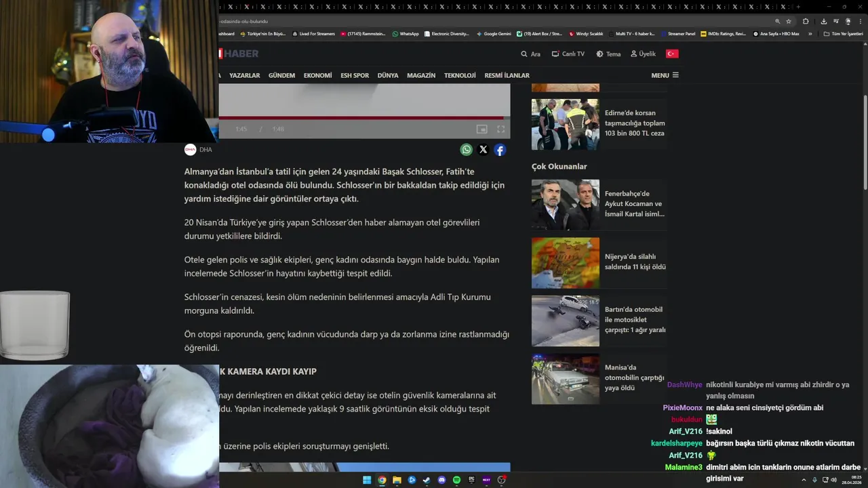Open the Multi TV bookmark
Image resolution: width=868 pixels, height=488 pixels.
(x=632, y=33)
